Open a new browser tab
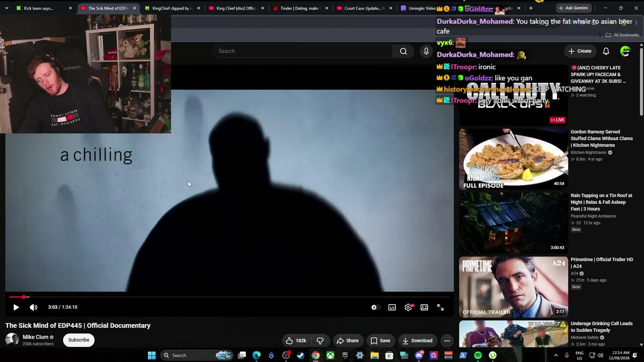 [531, 8]
